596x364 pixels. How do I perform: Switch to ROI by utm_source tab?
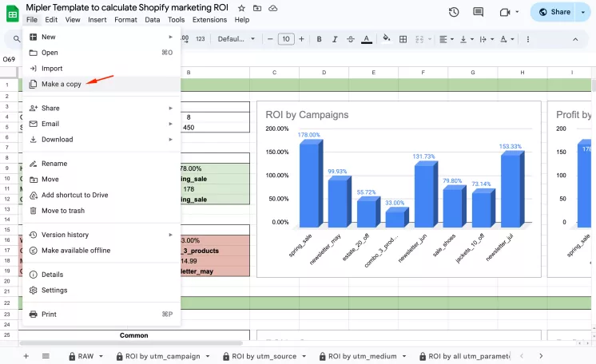(x=266, y=356)
